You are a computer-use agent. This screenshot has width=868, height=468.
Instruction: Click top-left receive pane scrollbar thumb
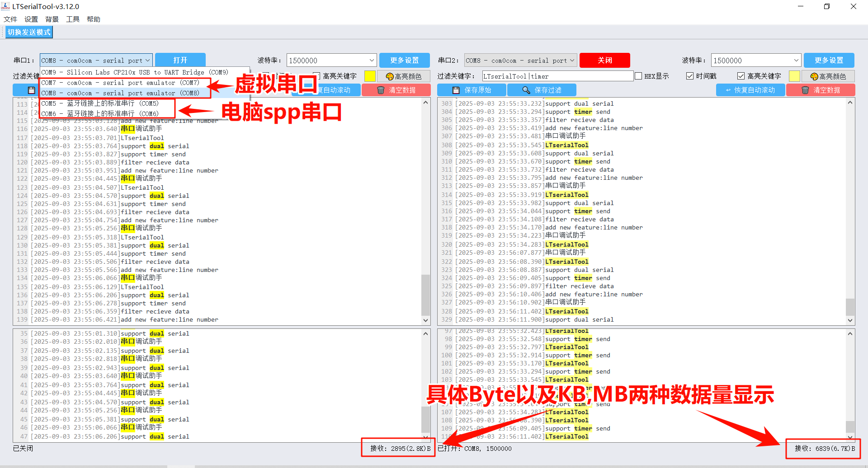(425, 295)
